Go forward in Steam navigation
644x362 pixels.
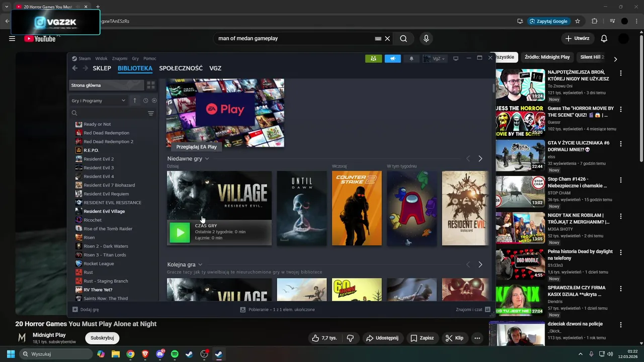click(86, 68)
